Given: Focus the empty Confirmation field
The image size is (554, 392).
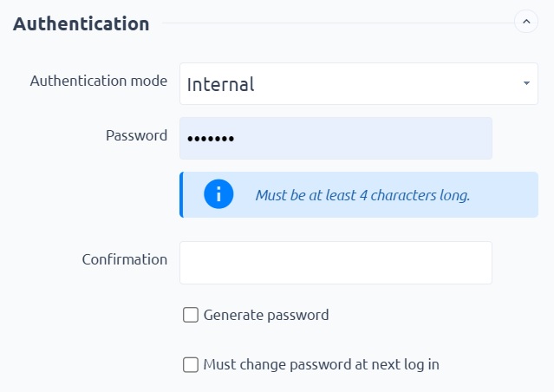Looking at the screenshot, I should 336,263.
